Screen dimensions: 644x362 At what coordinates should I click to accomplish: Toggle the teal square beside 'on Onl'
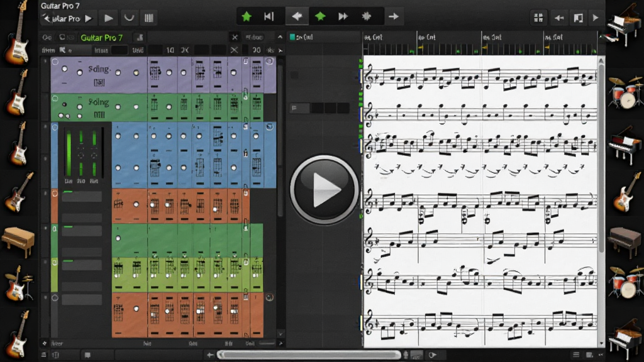tap(292, 37)
